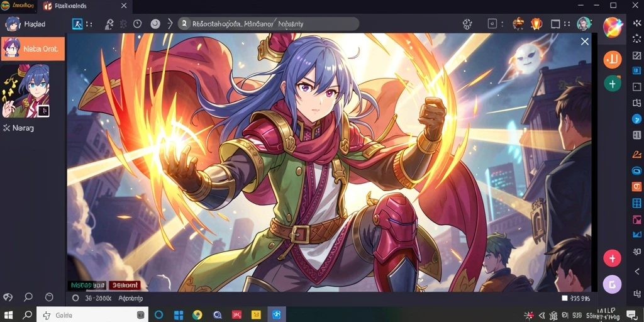Expand the forward chevron beside the address bar
The image size is (644, 322).
click(170, 25)
